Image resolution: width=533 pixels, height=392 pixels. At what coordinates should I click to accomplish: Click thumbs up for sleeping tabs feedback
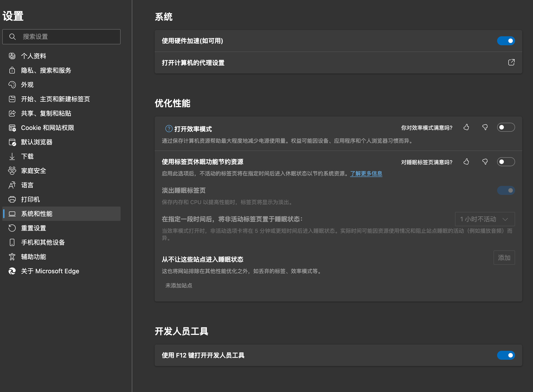click(x=466, y=162)
